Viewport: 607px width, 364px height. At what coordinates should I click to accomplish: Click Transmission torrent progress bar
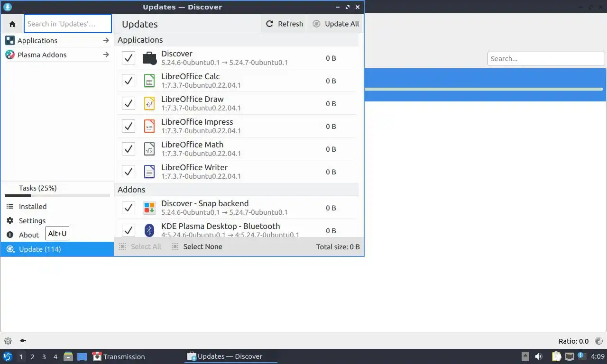(484, 89)
